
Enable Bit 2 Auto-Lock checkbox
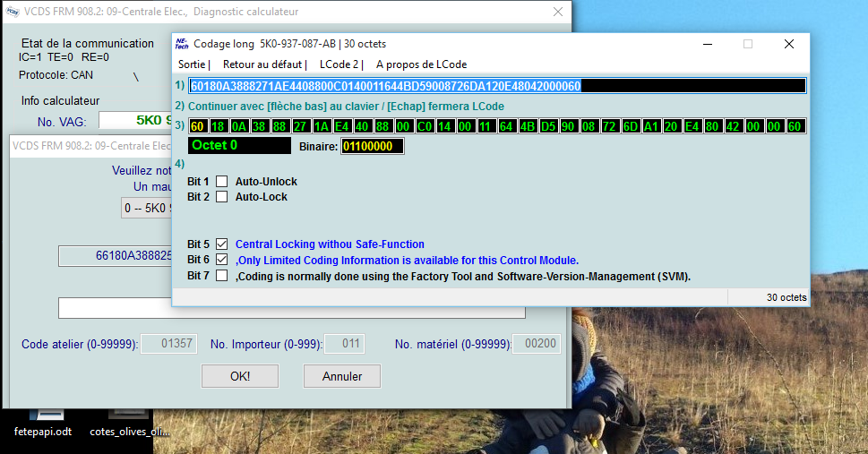[x=222, y=197]
